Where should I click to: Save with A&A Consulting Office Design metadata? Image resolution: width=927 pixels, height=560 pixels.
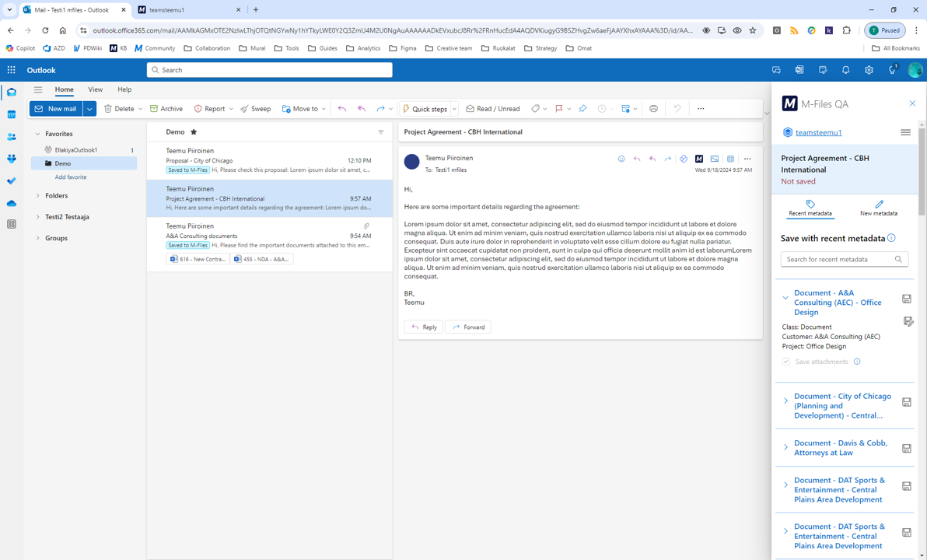[906, 299]
